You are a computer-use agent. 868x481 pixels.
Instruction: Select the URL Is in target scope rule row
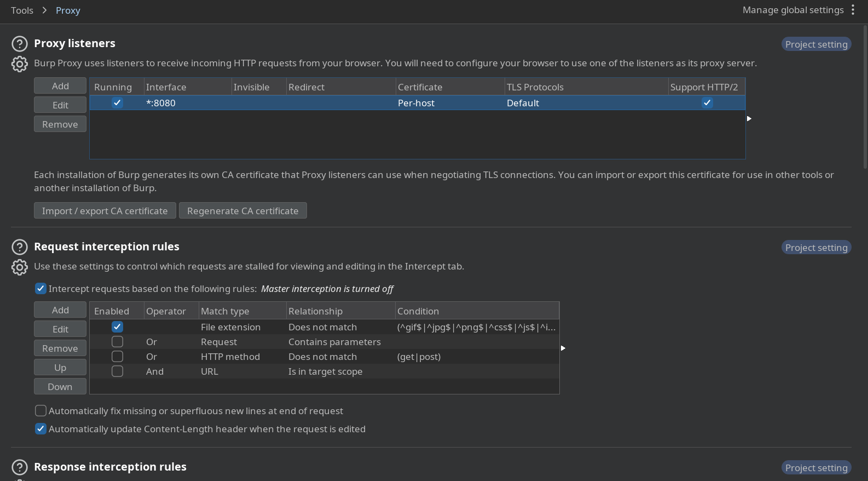(x=325, y=371)
